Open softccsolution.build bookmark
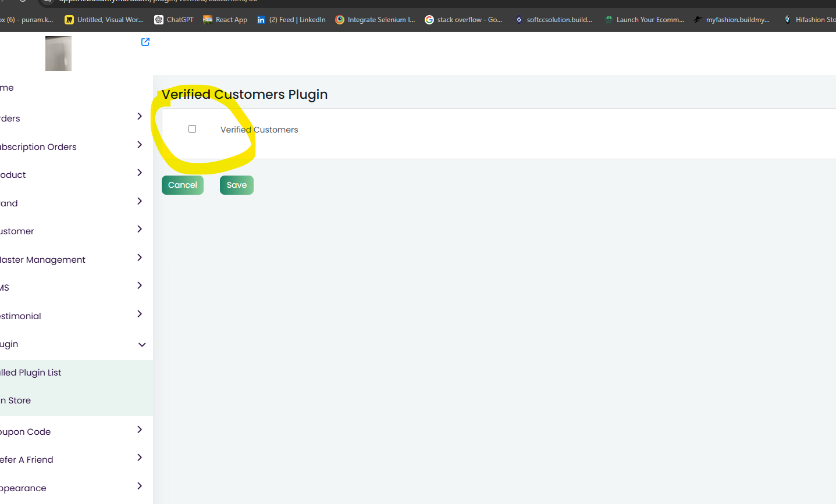This screenshot has width=836, height=504. coord(554,20)
